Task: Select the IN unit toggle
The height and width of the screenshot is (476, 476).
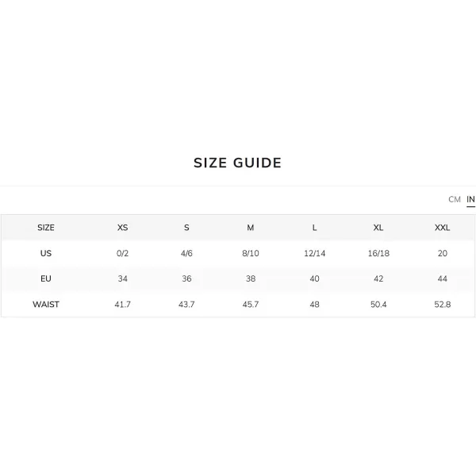Action: pyautogui.click(x=470, y=199)
